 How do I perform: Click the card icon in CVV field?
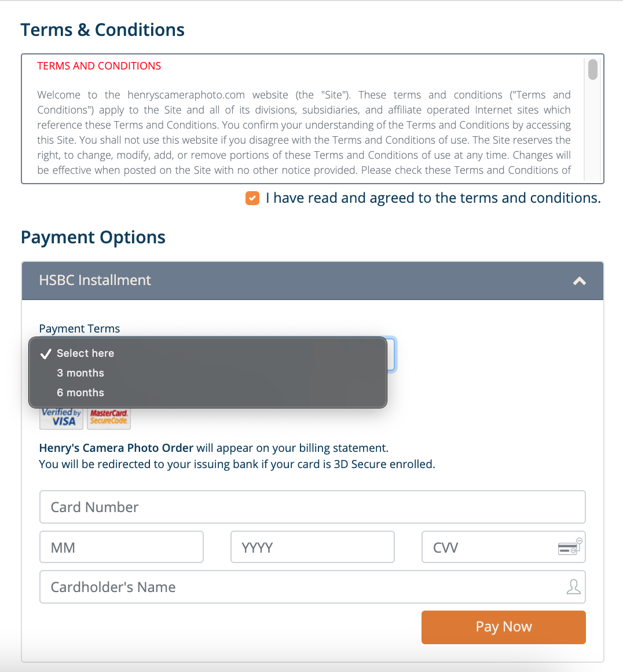570,547
